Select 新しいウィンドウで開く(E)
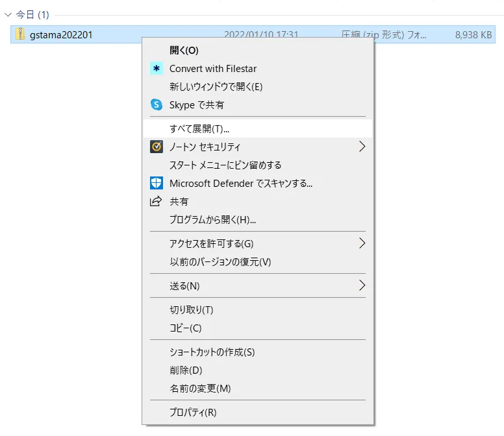The image size is (504, 436). [216, 86]
